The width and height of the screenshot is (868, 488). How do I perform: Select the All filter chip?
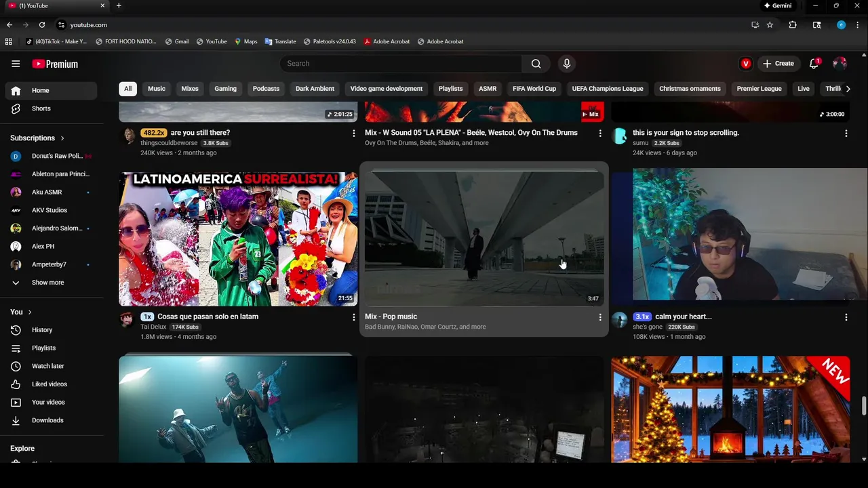click(127, 89)
